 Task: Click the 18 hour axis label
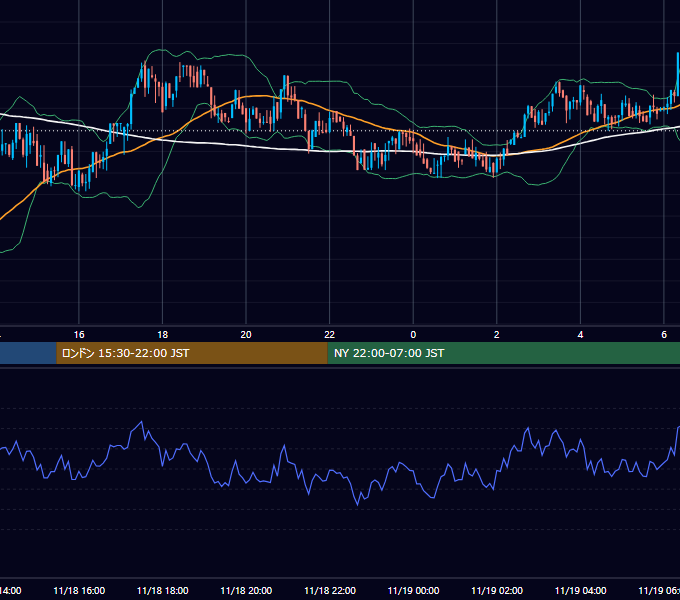pos(163,335)
